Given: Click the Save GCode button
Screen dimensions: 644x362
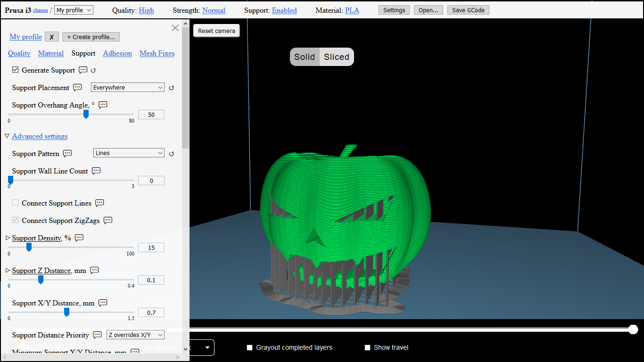Looking at the screenshot, I should 468,10.
